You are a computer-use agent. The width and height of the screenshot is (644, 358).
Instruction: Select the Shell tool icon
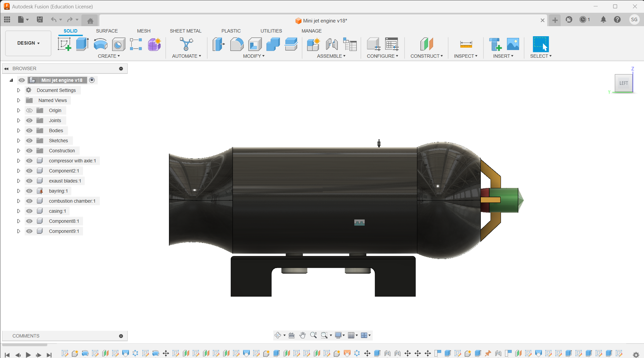point(255,44)
